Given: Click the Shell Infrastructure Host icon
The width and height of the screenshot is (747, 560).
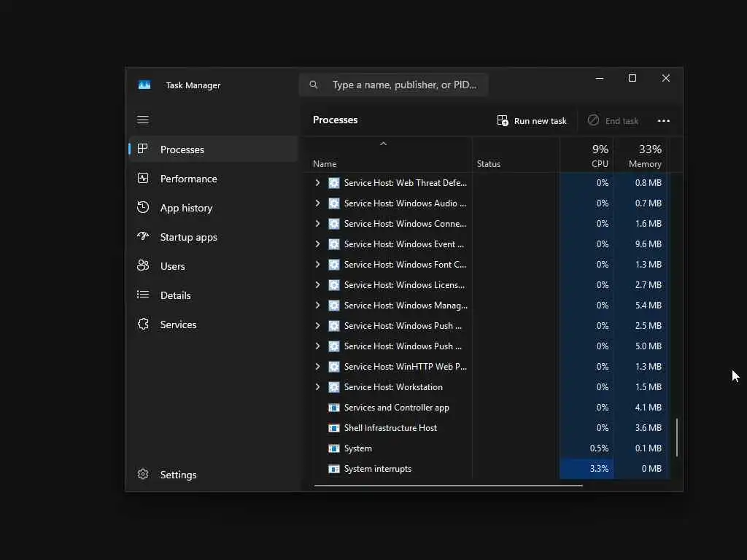Looking at the screenshot, I should 334,428.
